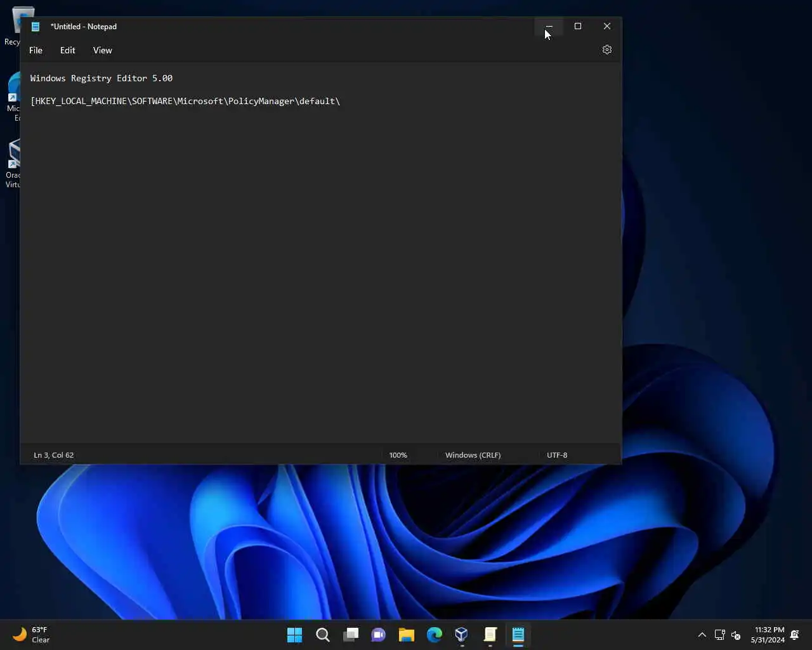
Task: Minimize the Notepad window
Action: point(549,26)
